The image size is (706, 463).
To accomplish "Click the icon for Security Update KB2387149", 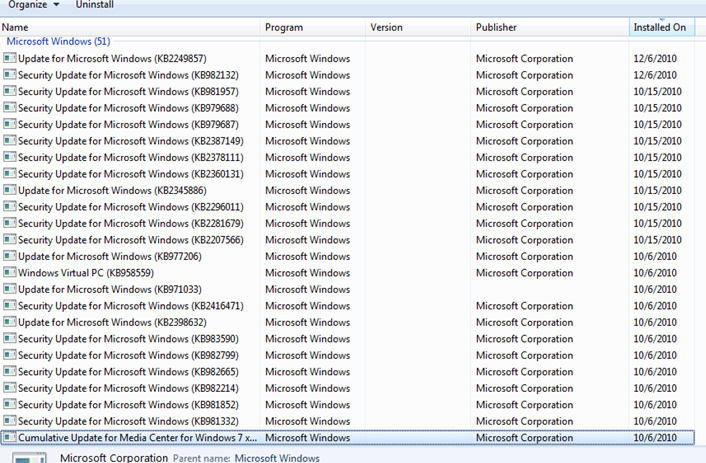I will coord(9,141).
